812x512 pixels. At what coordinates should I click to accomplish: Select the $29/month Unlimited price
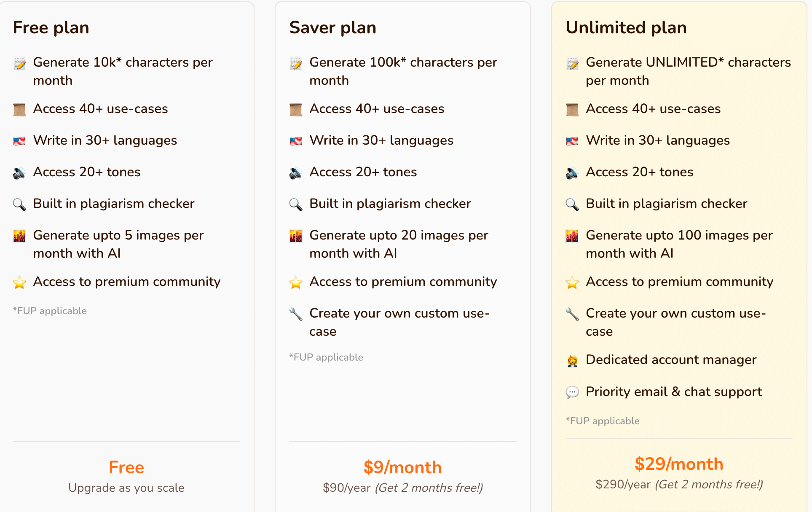click(679, 464)
